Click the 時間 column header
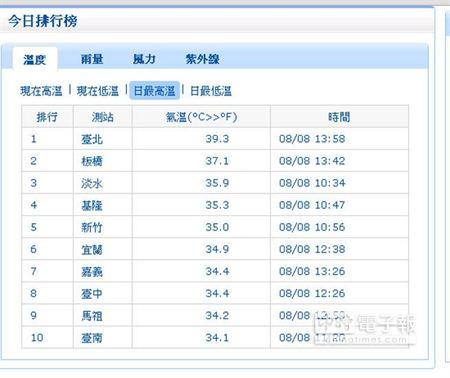Image resolution: width=450 pixels, height=378 pixels. (339, 117)
